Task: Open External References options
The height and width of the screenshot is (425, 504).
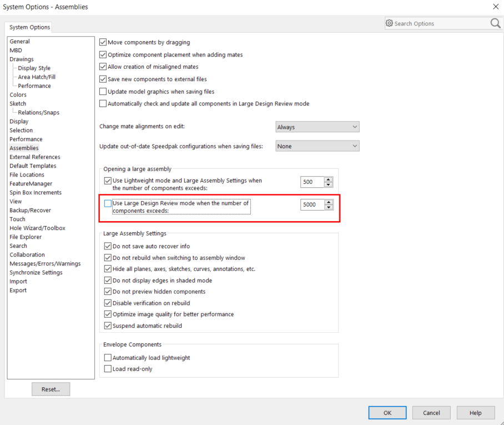Action: click(35, 157)
